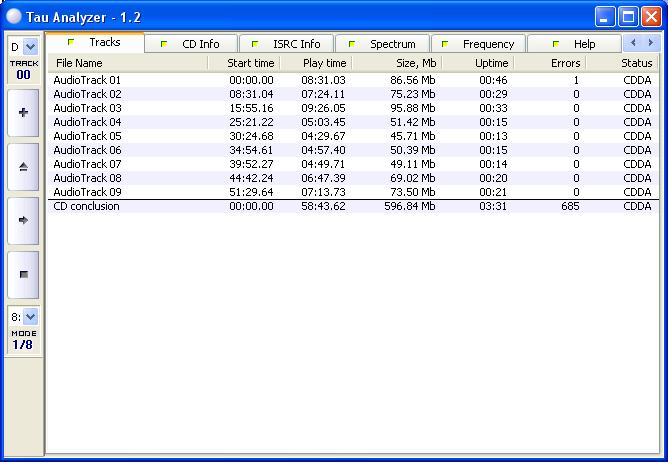Open the ISRC Info tab
The height and width of the screenshot is (465, 668).
pyautogui.click(x=286, y=44)
